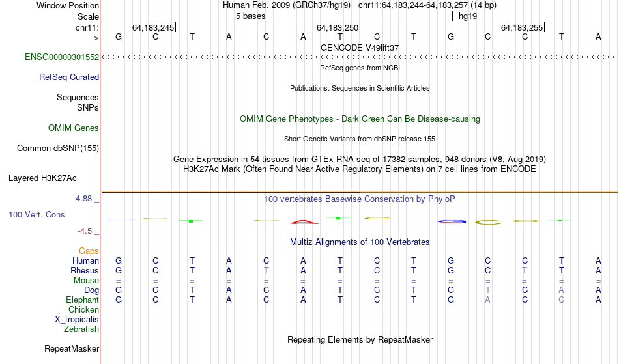This screenshot has height=364, width=619.
Task: Click the hg19 label beside the scale bar
Action: click(468, 16)
